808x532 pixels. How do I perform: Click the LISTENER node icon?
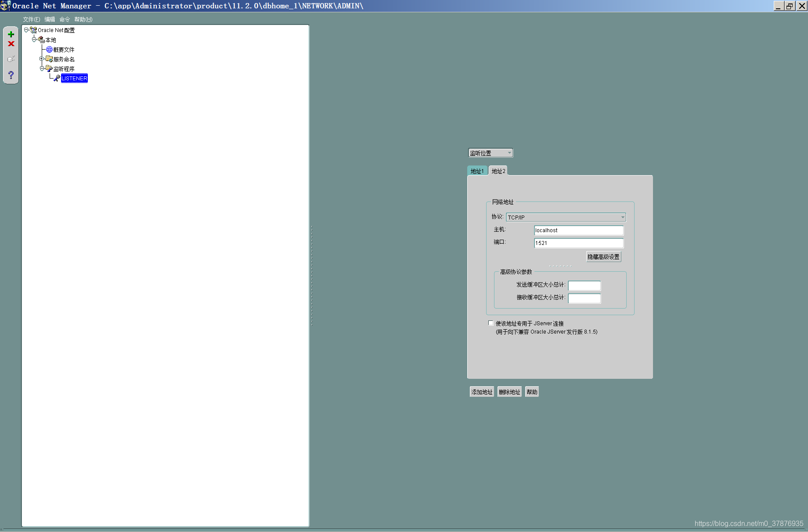57,78
